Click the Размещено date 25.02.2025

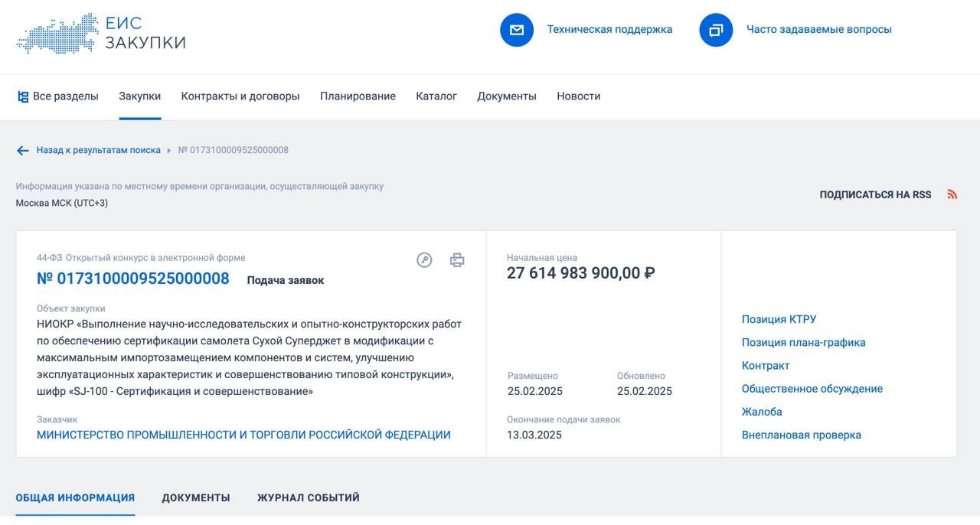pyautogui.click(x=535, y=391)
